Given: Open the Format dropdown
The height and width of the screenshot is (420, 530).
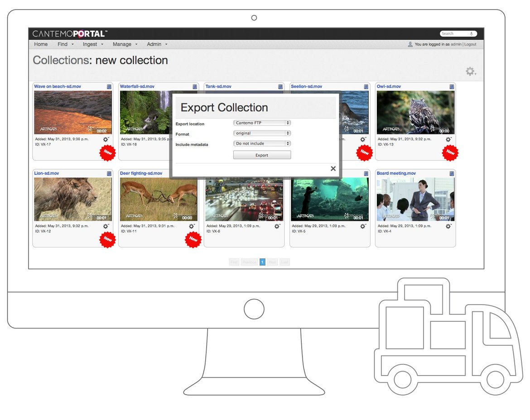Looking at the screenshot, I should coord(262,133).
